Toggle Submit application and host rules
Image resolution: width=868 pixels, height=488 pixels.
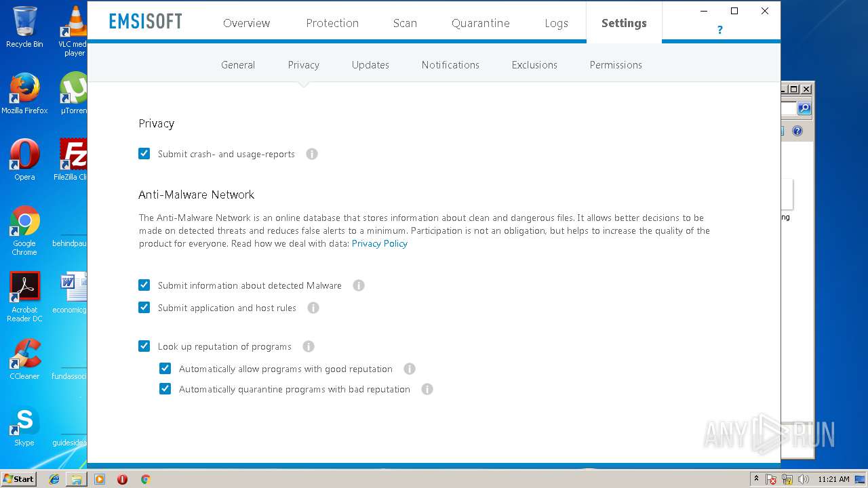click(144, 308)
